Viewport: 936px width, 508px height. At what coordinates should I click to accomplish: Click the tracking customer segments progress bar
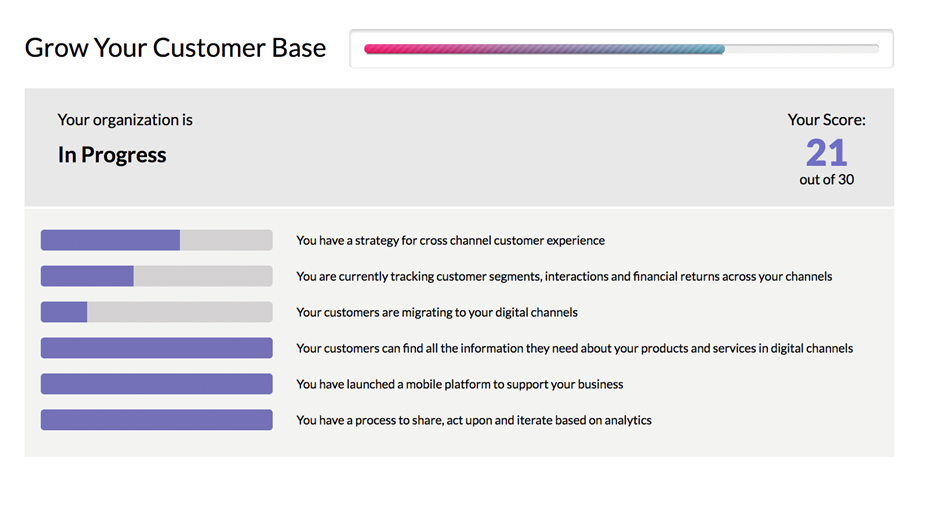(156, 276)
